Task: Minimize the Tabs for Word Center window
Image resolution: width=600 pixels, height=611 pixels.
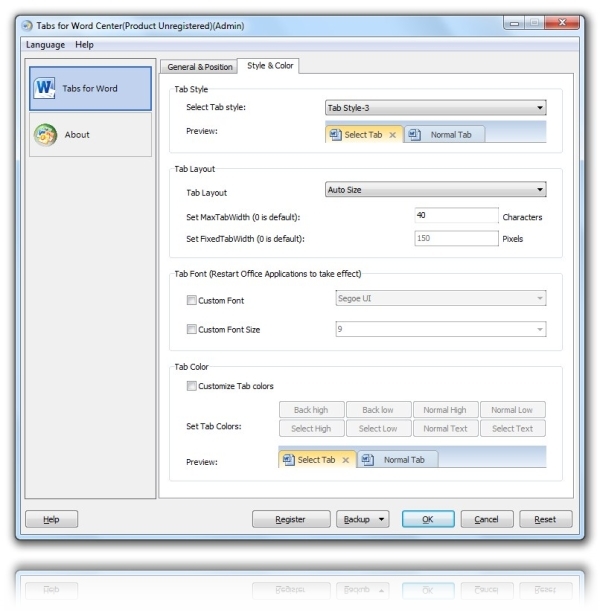Action: click(514, 23)
